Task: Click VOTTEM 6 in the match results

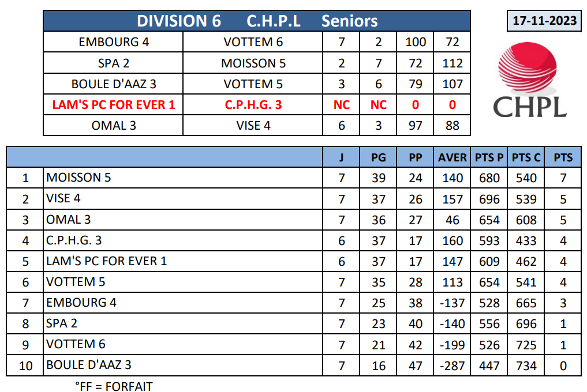Action: (x=253, y=42)
